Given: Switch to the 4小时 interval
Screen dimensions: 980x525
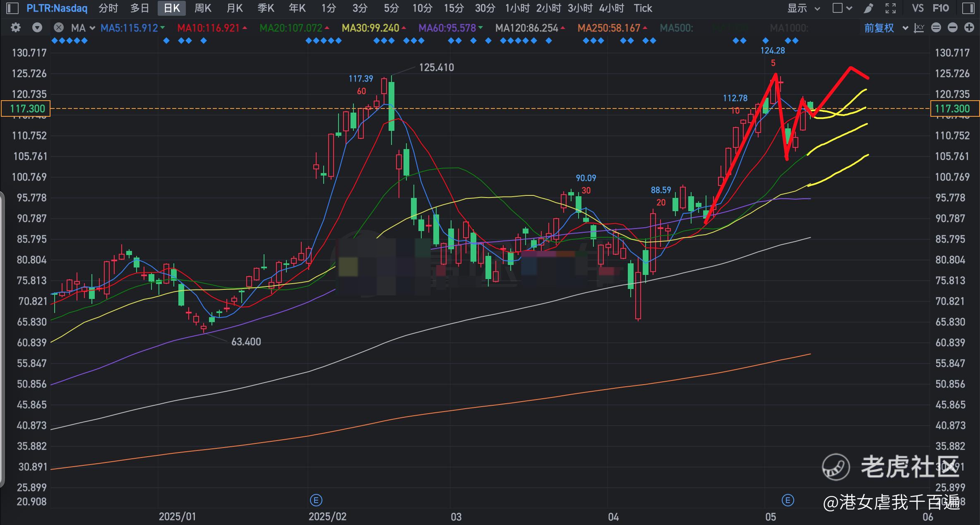Looking at the screenshot, I should tap(611, 8).
